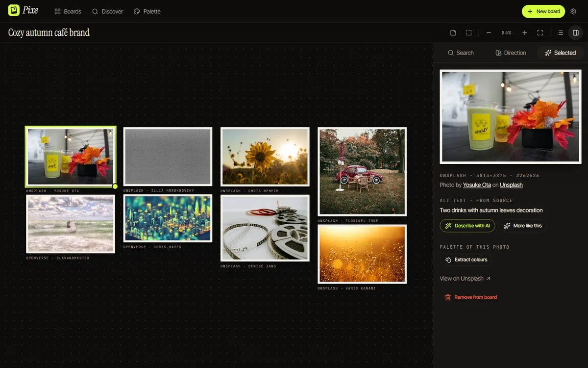Go to the Discover page
The width and height of the screenshot is (588, 368).
(107, 11)
